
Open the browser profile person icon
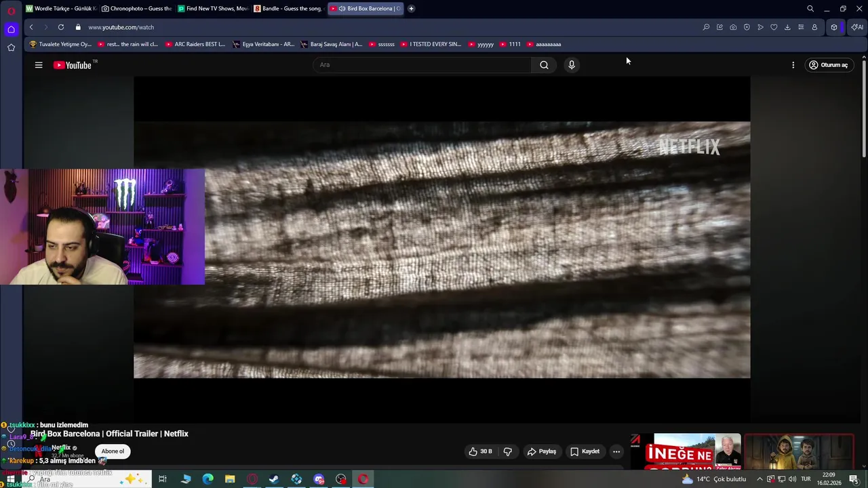pos(814,27)
